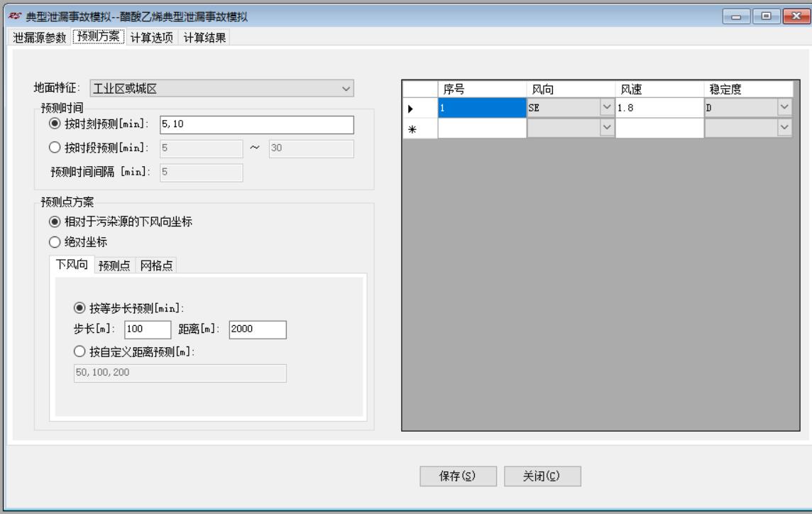
Task: Switch to the 预测点 sub-tab
Action: coord(114,266)
